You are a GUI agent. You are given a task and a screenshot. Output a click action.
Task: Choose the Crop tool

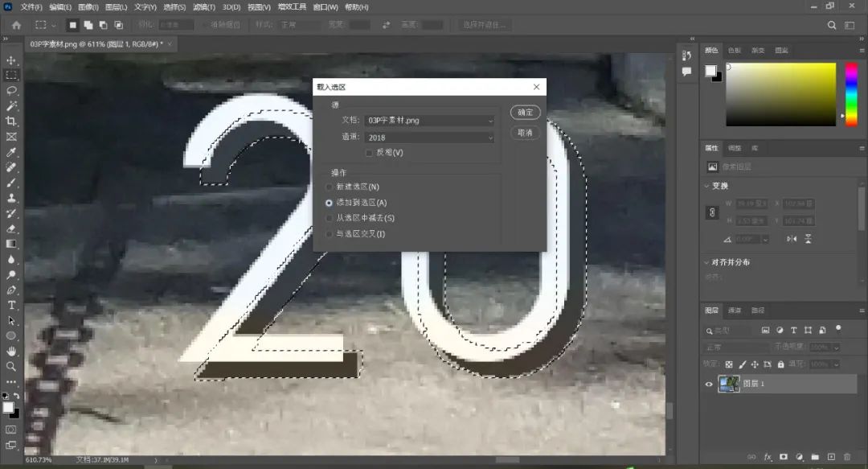point(11,121)
